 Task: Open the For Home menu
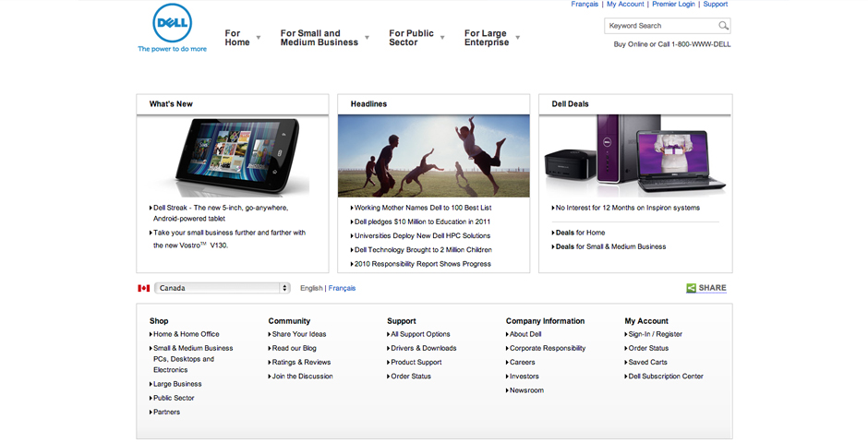pyautogui.click(x=237, y=38)
